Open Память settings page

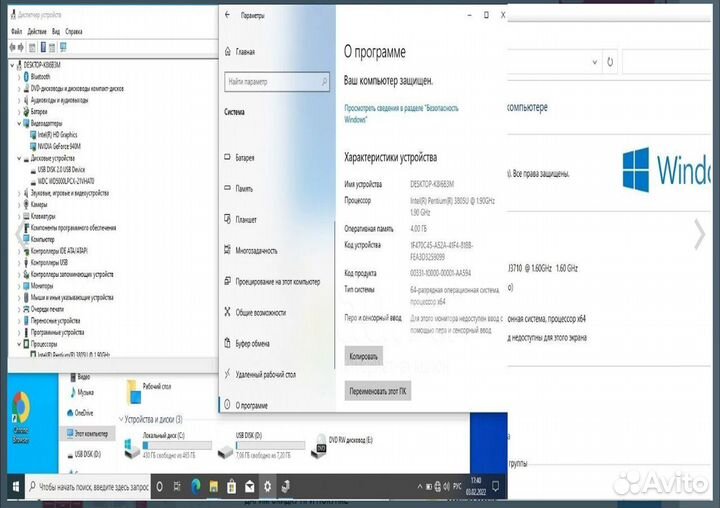(x=238, y=188)
